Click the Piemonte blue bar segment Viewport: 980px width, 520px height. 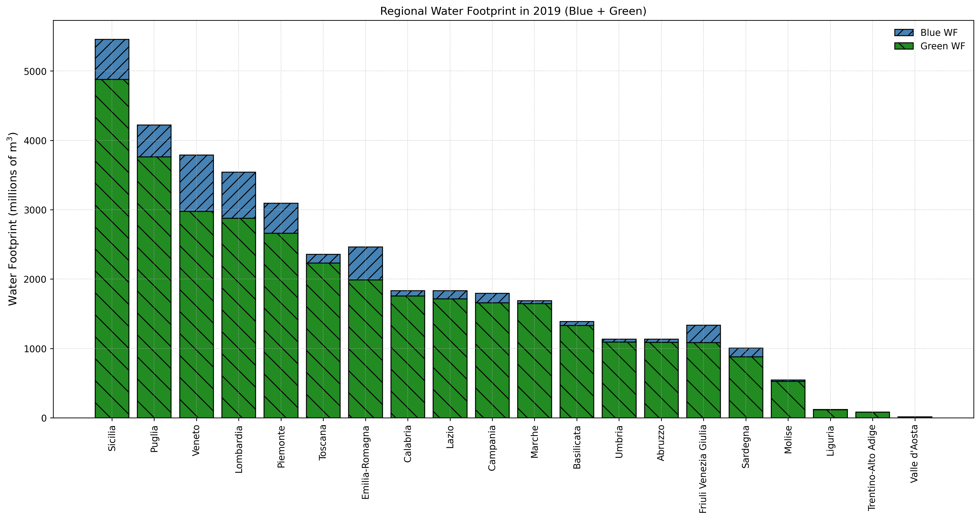[x=281, y=218]
